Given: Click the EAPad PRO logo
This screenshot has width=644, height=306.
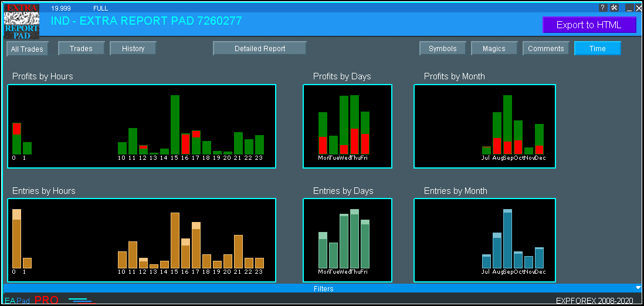Looking at the screenshot, I should [32, 300].
